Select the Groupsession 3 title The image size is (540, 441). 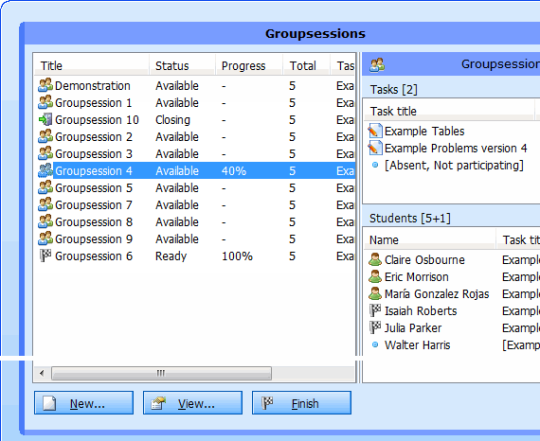[94, 154]
